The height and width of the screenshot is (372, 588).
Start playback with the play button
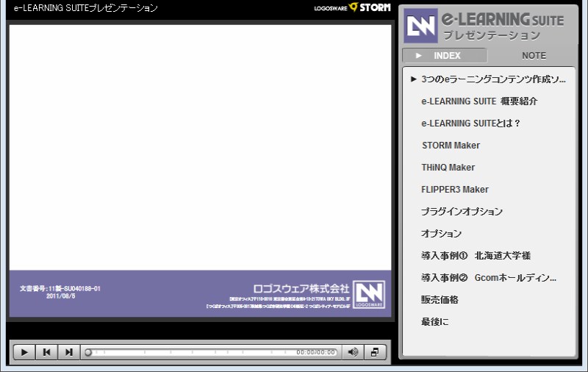tap(24, 352)
